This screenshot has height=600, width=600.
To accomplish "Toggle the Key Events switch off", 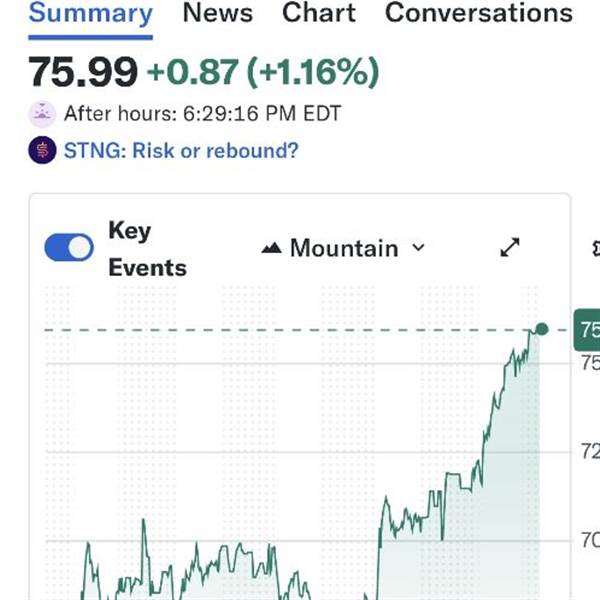I will (69, 248).
